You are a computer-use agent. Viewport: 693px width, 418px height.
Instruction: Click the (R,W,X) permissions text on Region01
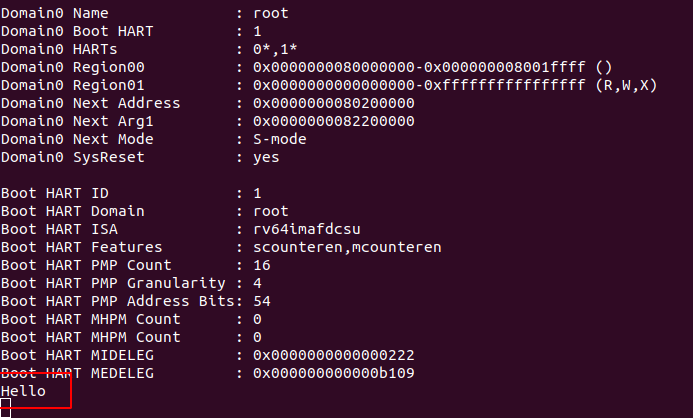tap(620, 85)
